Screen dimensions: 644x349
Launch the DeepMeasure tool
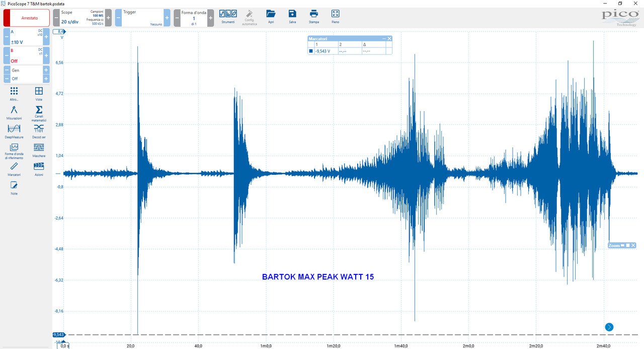tap(14, 131)
